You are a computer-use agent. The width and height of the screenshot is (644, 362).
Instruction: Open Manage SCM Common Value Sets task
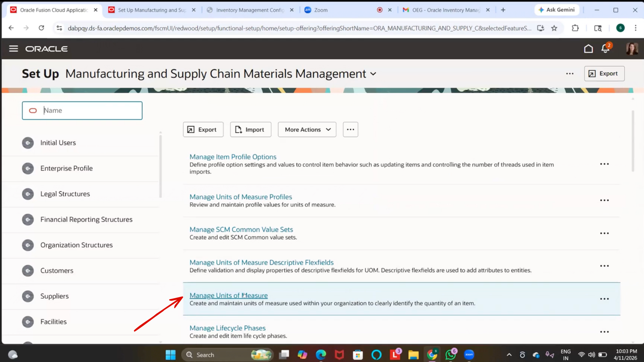click(x=241, y=230)
